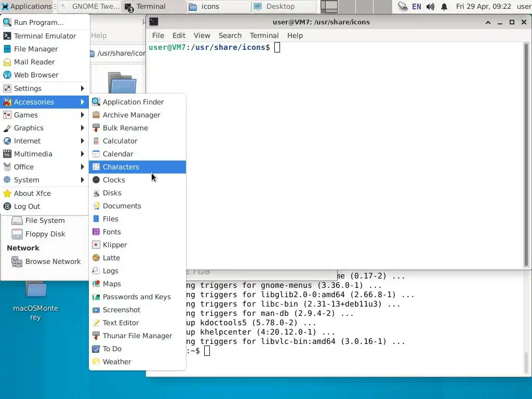Select Log Out from Applications menu
Screen dimensions: 532x399
click(45, 206)
